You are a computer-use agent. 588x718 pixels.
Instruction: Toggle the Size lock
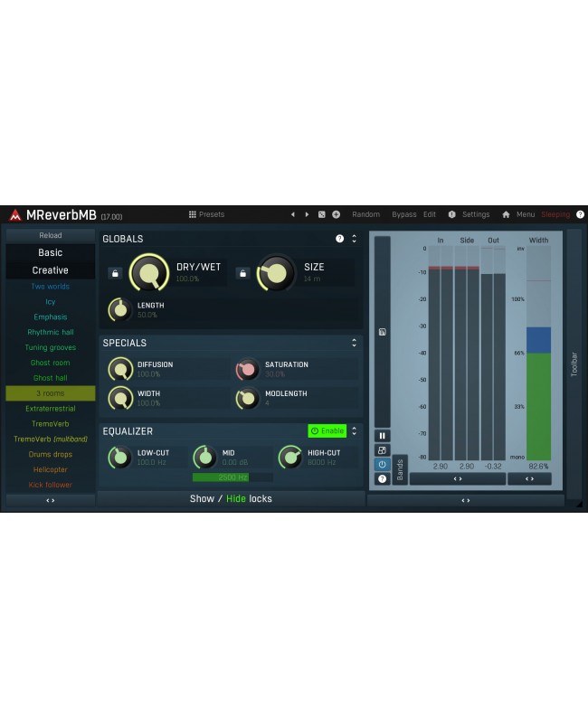click(x=242, y=273)
